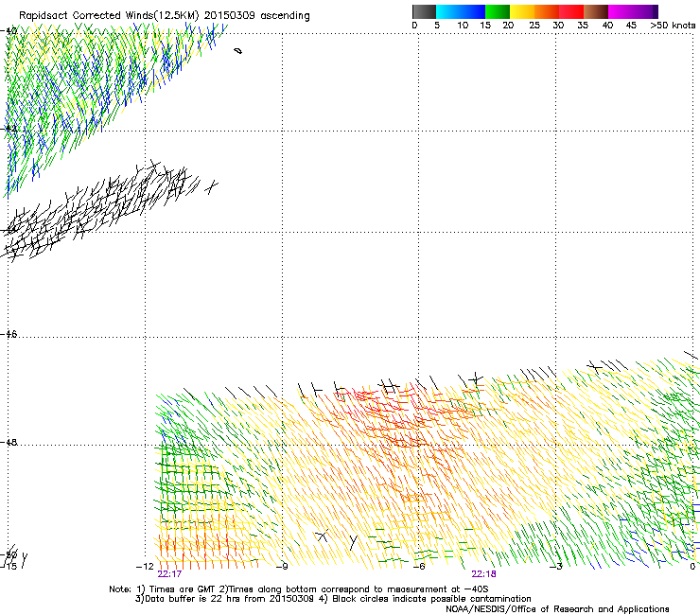
Task: Select the orange 25-30 knots color swatch
Action: (x=547, y=11)
